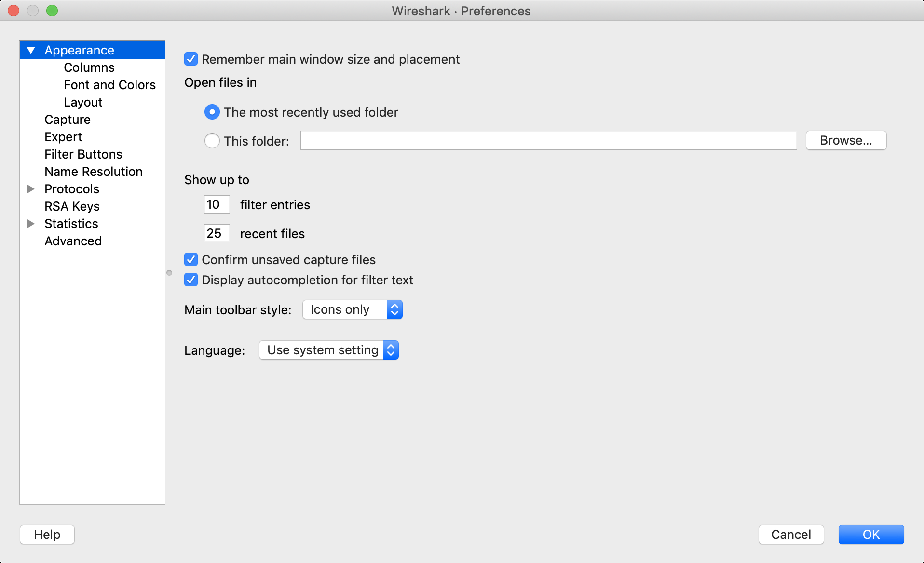Open the Layout preferences page
This screenshot has width=924, height=563.
point(83,102)
